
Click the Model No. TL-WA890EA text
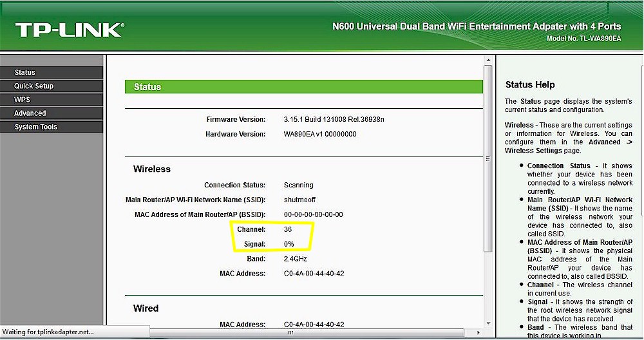point(584,39)
